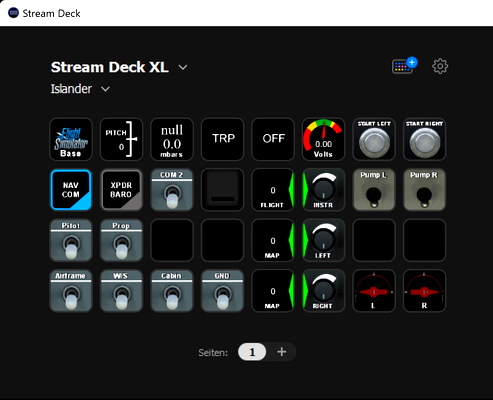493x400 pixels.
Task: Expand the Islander profile dropdown
Action: [105, 89]
